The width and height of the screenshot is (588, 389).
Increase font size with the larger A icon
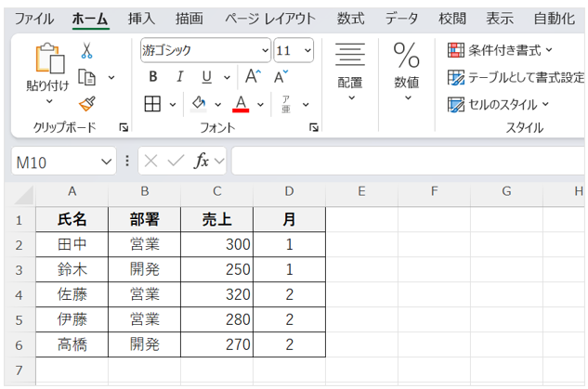253,76
